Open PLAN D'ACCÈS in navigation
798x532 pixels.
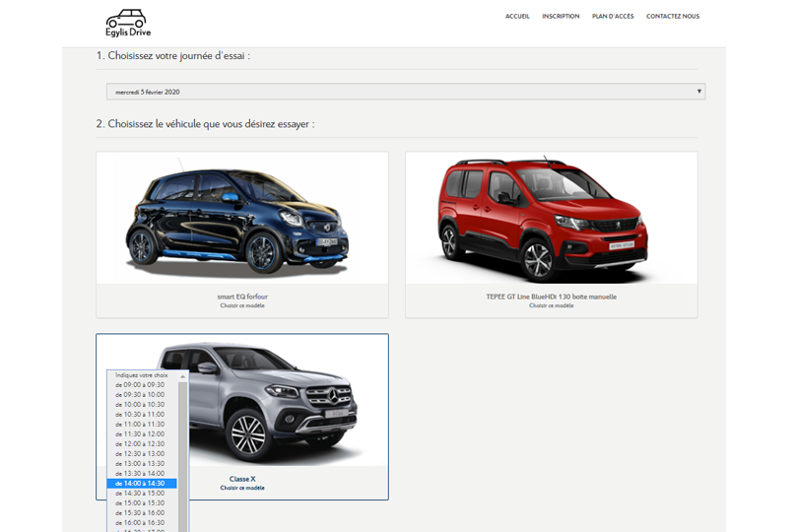(x=613, y=17)
